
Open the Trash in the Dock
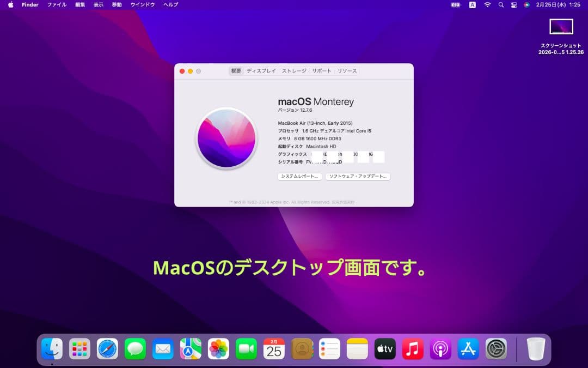click(536, 348)
